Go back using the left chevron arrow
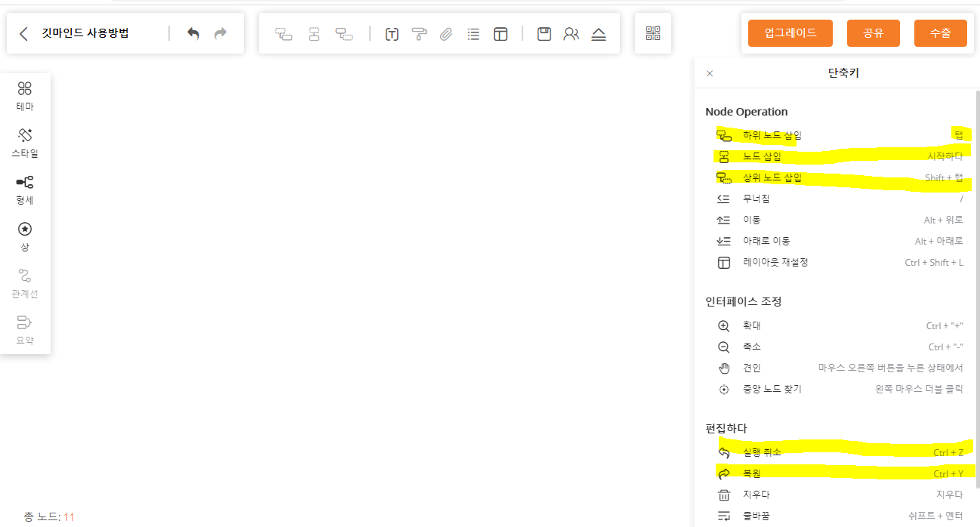 point(23,33)
